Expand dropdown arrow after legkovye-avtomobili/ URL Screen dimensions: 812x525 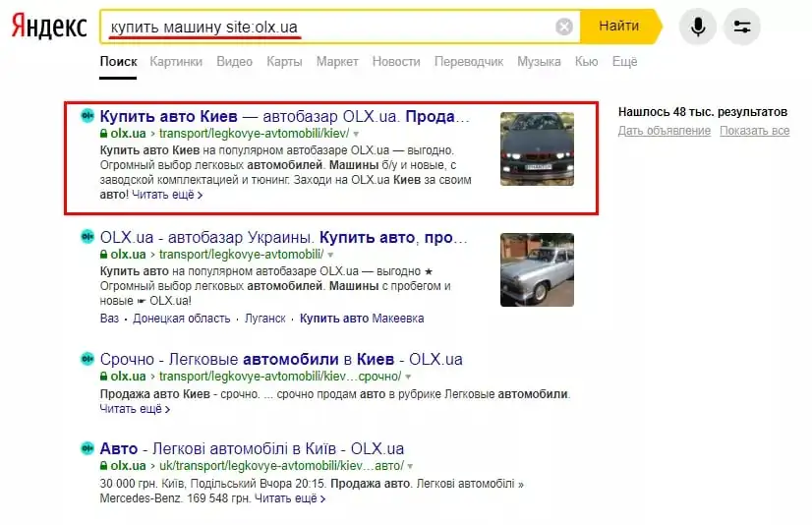[330, 256]
